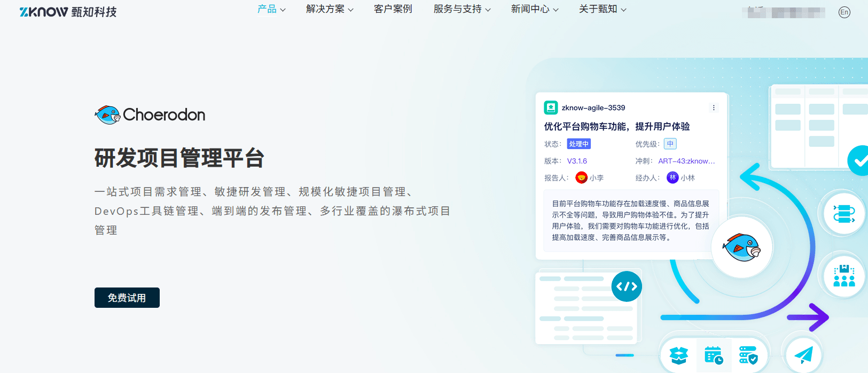The image size is (868, 373).
Task: Click the server sync circle icon
Action: 843,214
